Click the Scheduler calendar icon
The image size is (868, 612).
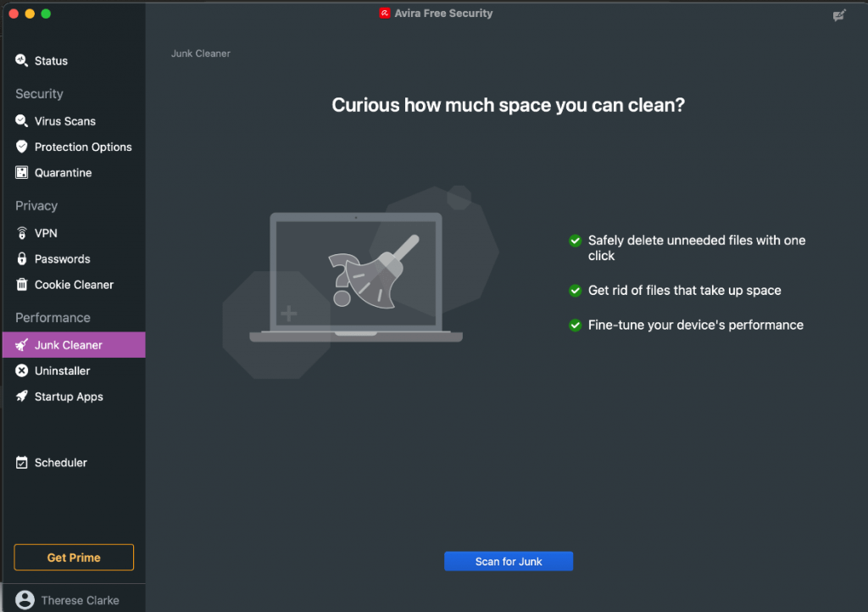(21, 462)
